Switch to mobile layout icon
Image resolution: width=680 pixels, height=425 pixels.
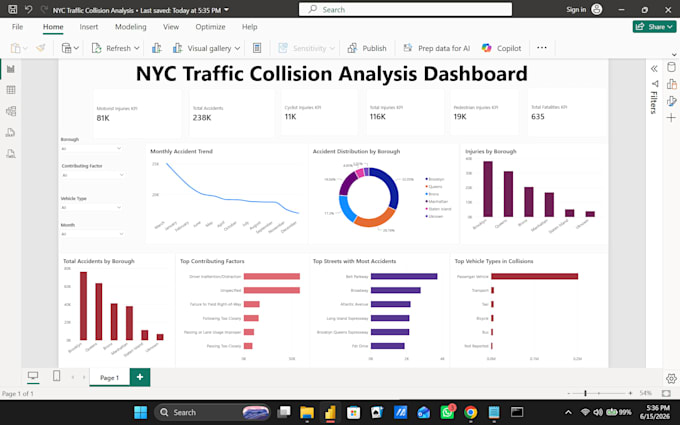point(56,376)
